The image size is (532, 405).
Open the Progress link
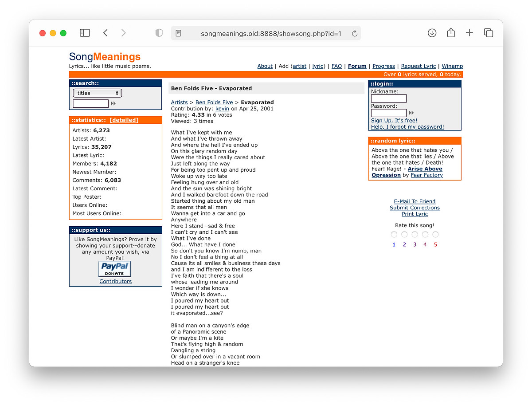384,66
